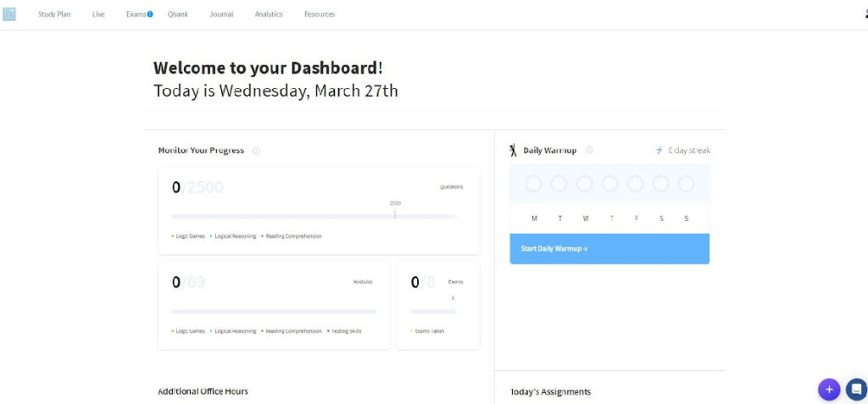Open the Qbank page
The image size is (868, 404).
(x=178, y=14)
